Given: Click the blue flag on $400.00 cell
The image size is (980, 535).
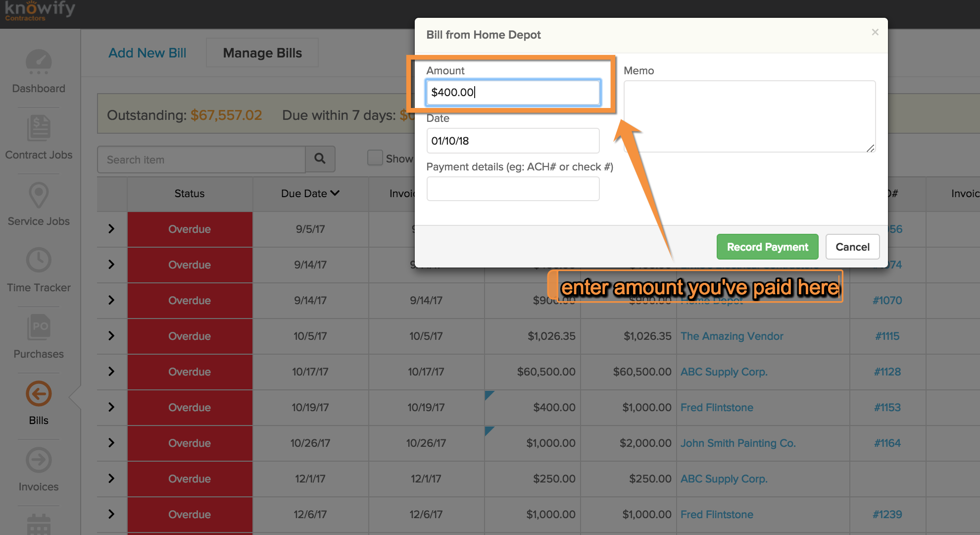Looking at the screenshot, I should 490,395.
